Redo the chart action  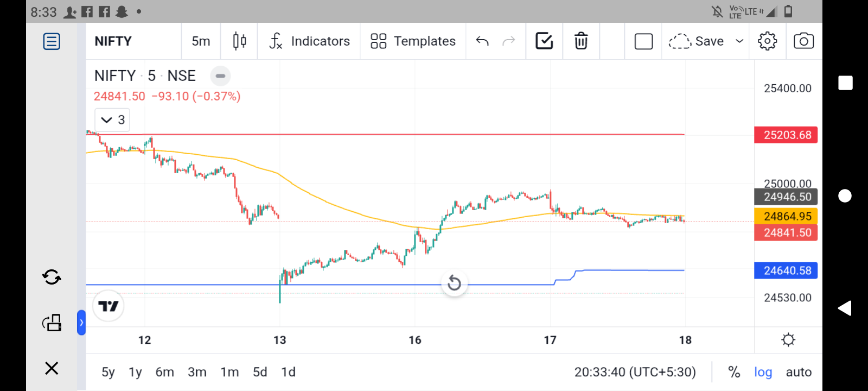(x=508, y=41)
